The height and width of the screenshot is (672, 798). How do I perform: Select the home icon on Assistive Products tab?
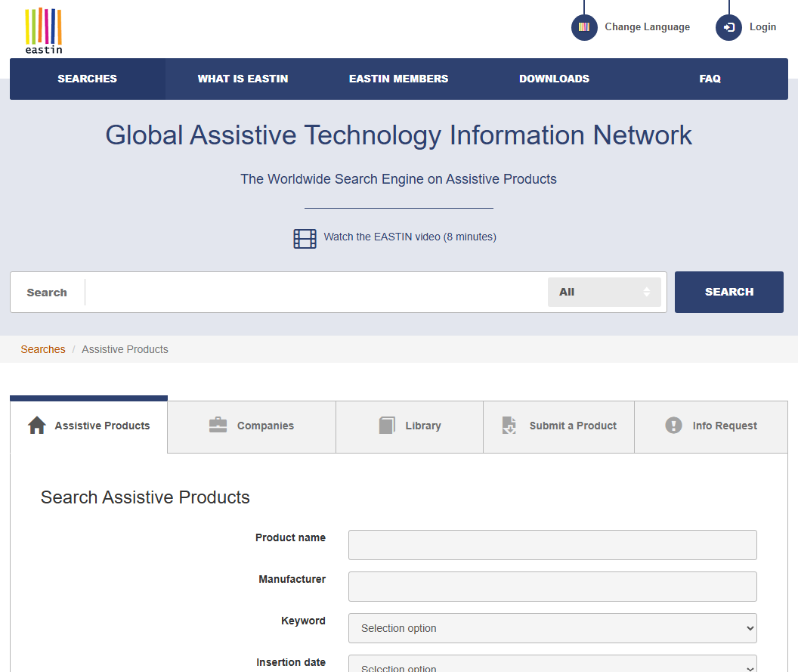coord(37,425)
